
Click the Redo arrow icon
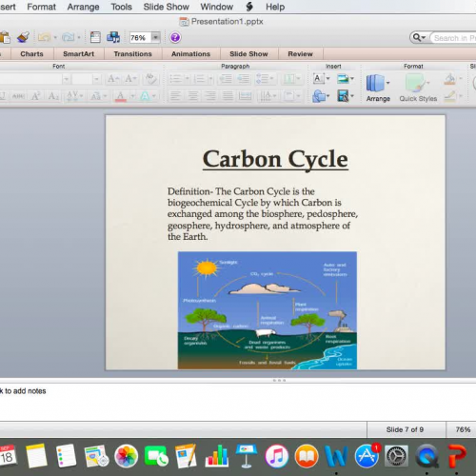(68, 37)
